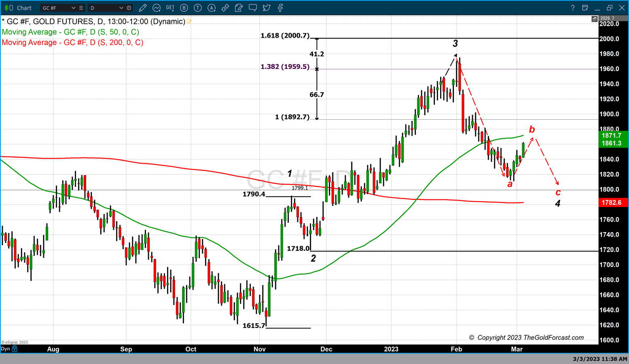Open the chat speech bubble icon
This screenshot has height=364, width=629.
pos(253,8)
